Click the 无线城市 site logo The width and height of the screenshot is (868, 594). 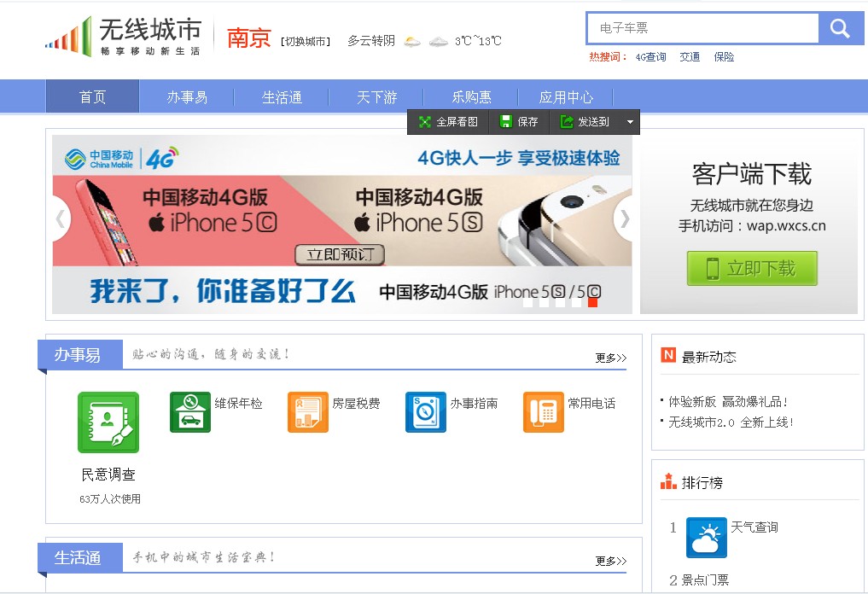click(124, 37)
